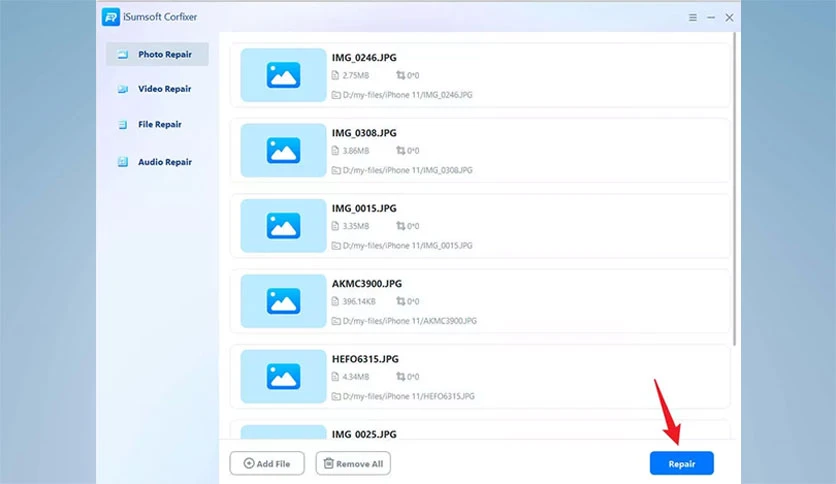Click the 3.86MB file size value

[x=356, y=151]
